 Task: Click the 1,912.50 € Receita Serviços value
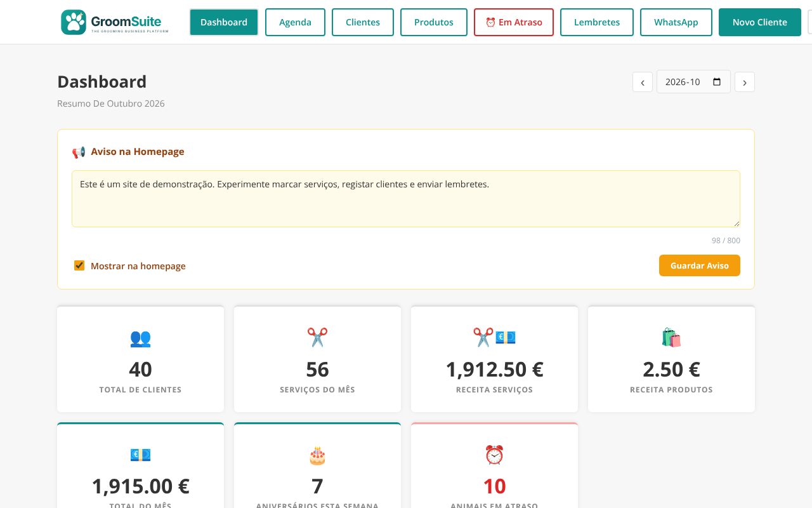click(494, 369)
